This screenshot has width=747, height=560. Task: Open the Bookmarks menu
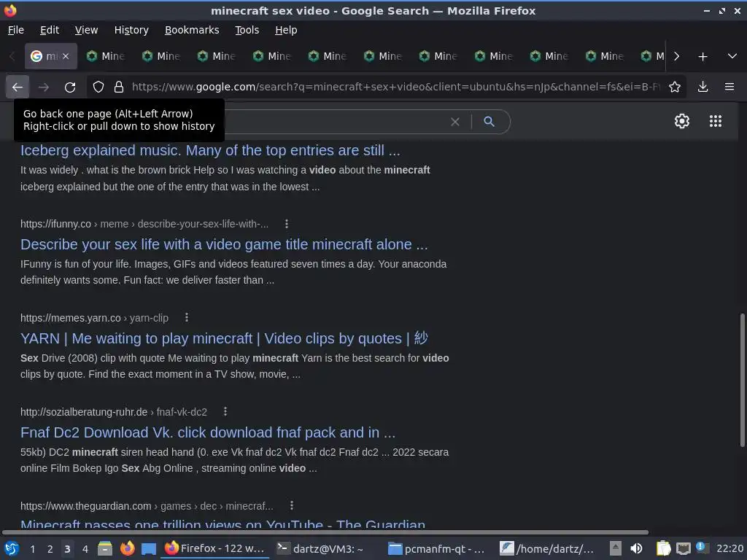(192, 30)
